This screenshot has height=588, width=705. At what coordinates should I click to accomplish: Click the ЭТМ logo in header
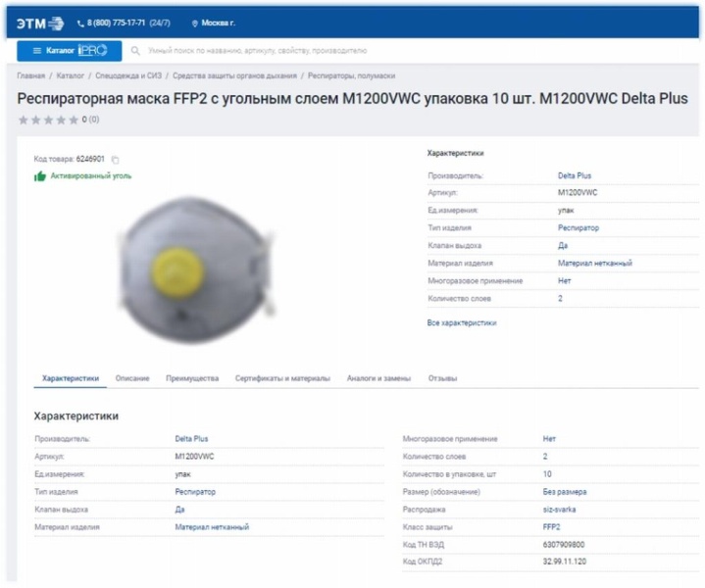(40, 23)
